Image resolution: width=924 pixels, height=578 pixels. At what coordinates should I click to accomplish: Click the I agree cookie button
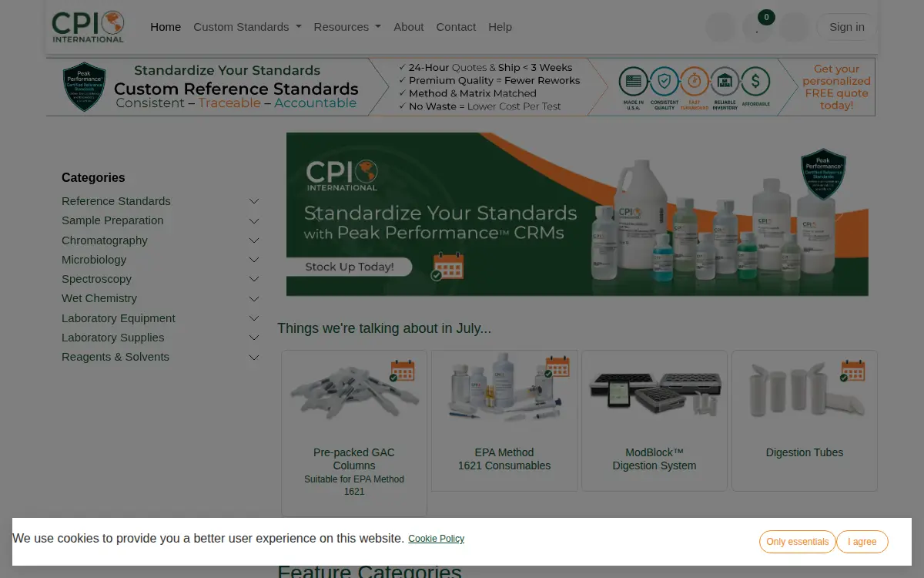(x=862, y=542)
